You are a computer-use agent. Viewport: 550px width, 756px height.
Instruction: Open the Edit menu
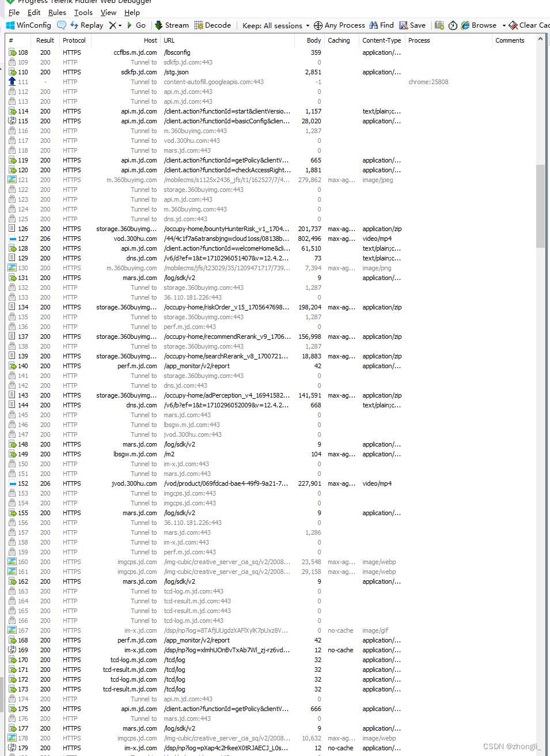click(x=34, y=12)
